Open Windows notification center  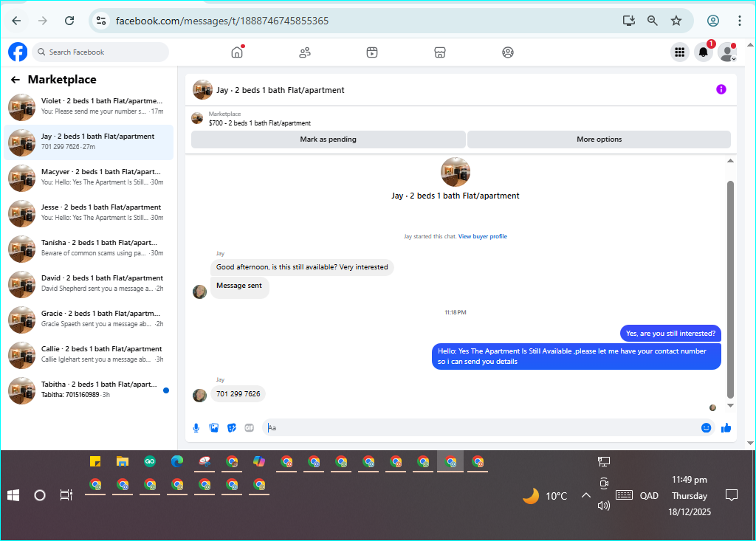pyautogui.click(x=732, y=495)
